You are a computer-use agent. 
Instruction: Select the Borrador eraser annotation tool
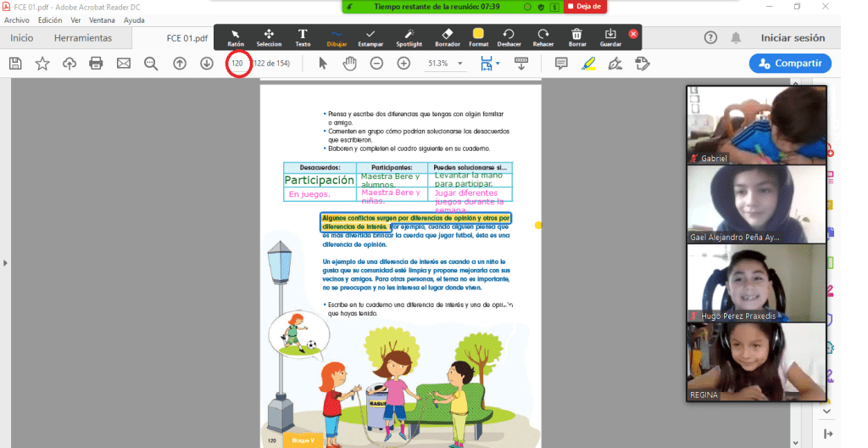click(447, 36)
